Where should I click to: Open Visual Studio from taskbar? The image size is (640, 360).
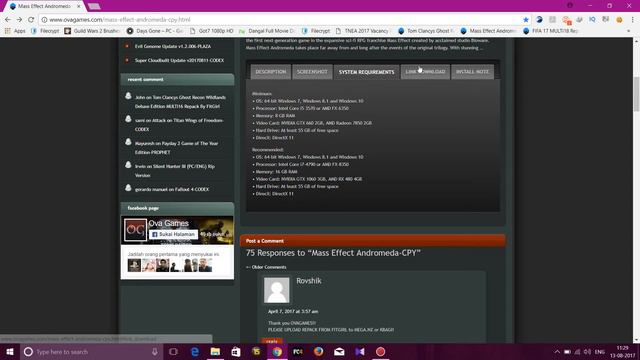coord(360,351)
